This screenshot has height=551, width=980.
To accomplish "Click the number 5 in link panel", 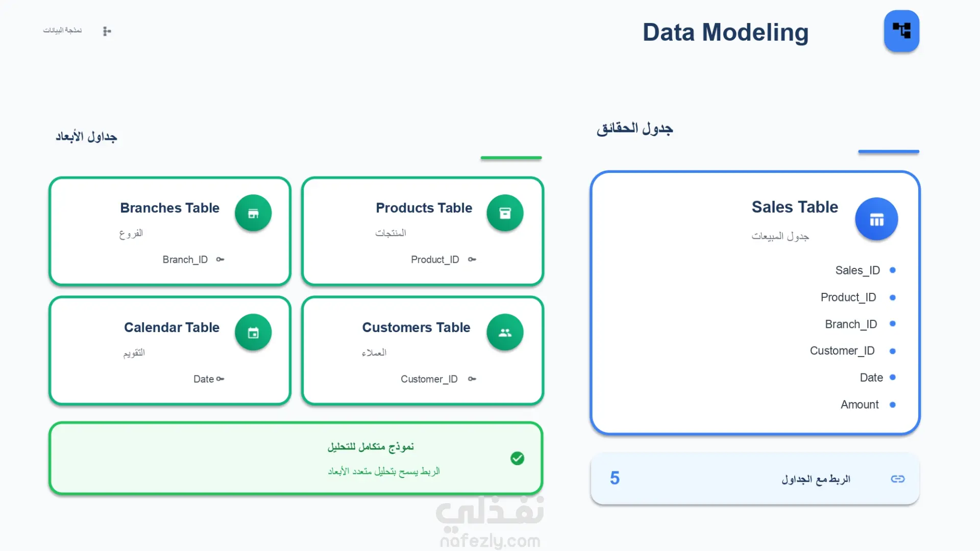I will (615, 478).
